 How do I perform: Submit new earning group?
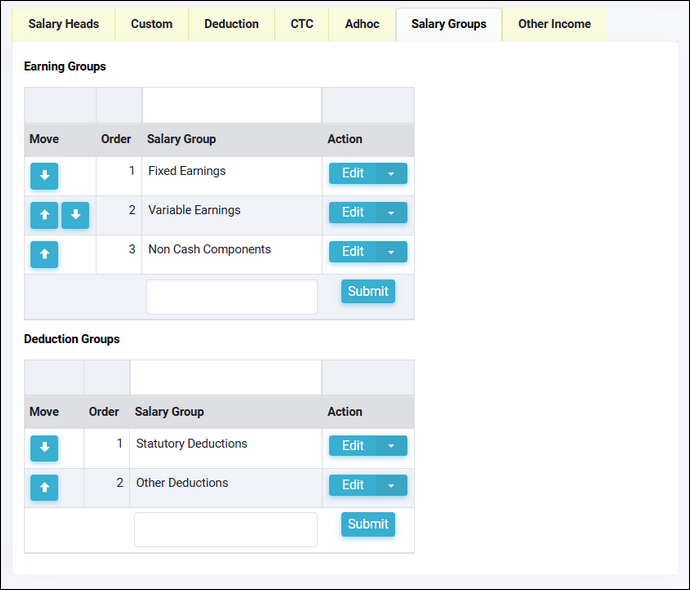(x=368, y=291)
